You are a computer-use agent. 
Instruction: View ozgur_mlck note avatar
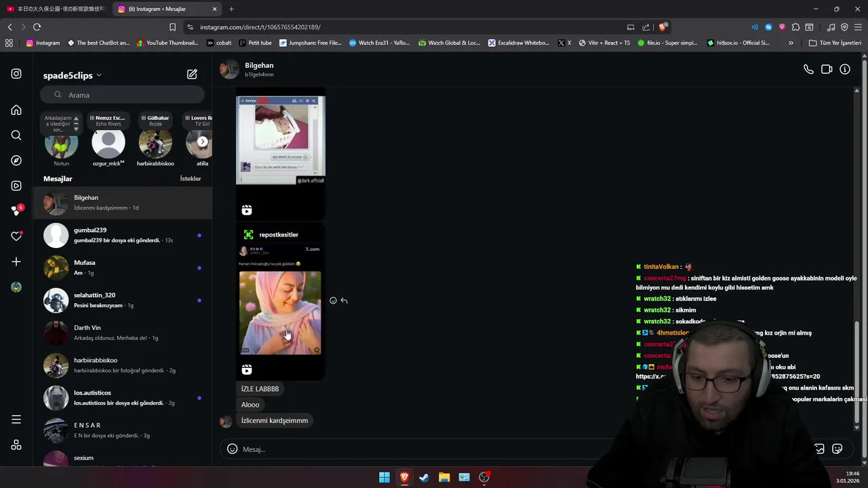pos(108,142)
